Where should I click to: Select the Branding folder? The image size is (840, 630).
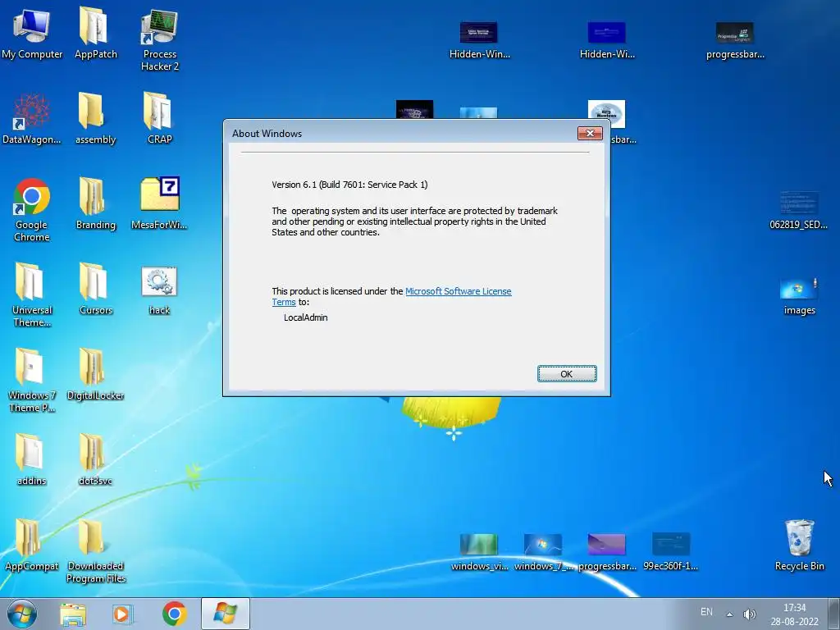[95, 203]
